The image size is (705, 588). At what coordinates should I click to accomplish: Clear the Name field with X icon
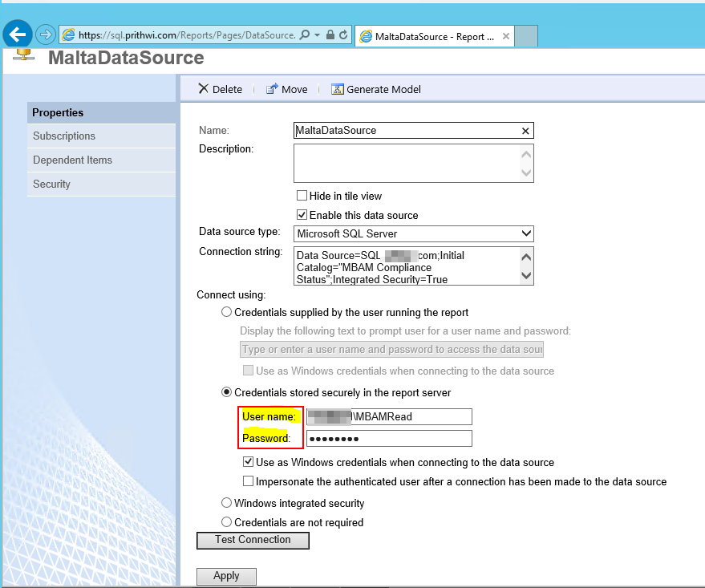(x=525, y=131)
